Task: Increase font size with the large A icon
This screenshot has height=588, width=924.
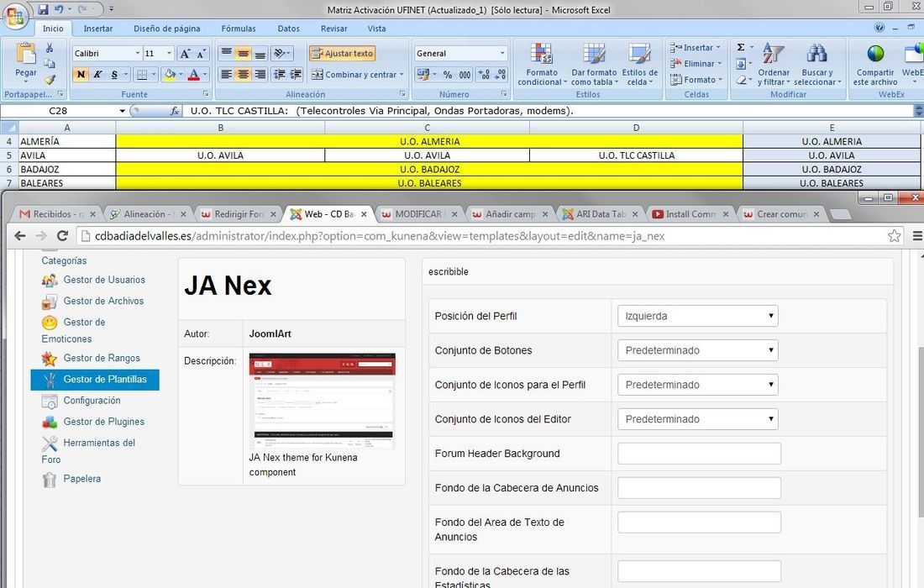Action: click(185, 54)
